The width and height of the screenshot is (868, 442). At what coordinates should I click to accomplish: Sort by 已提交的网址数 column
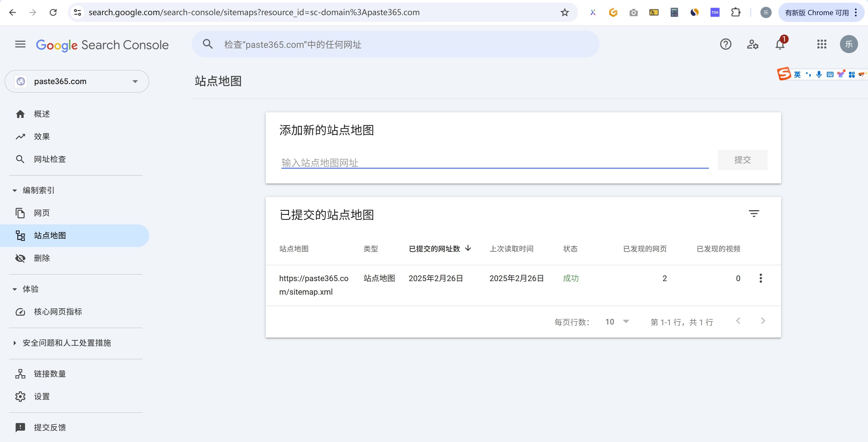point(440,249)
